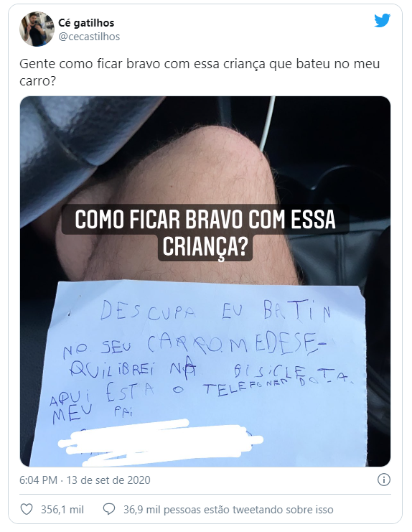
Task: Open the tweet info icon
Action: (383, 480)
